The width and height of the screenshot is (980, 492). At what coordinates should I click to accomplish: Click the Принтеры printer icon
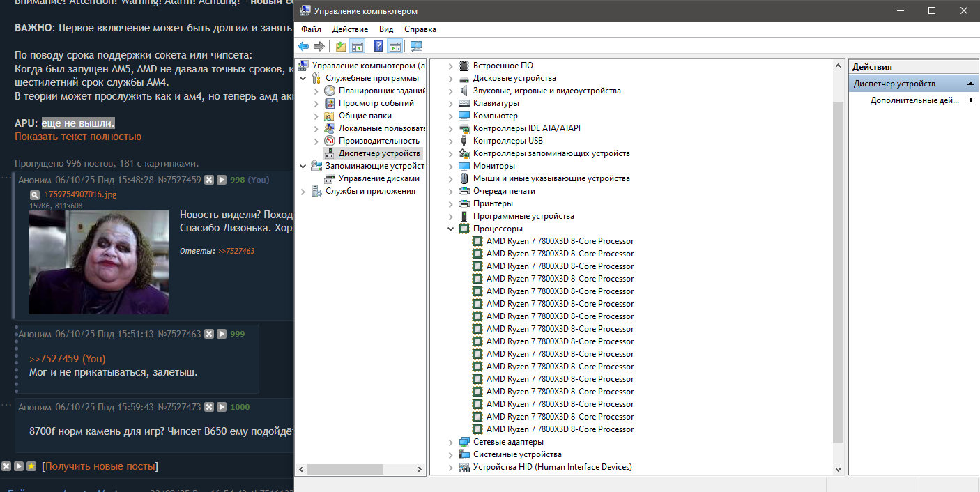(x=464, y=203)
